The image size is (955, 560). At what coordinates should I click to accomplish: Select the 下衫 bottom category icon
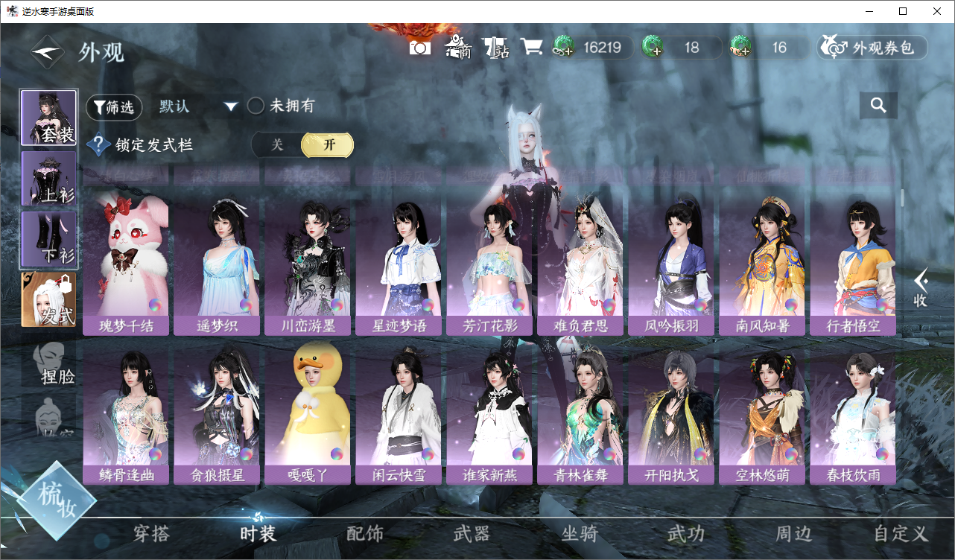point(48,239)
